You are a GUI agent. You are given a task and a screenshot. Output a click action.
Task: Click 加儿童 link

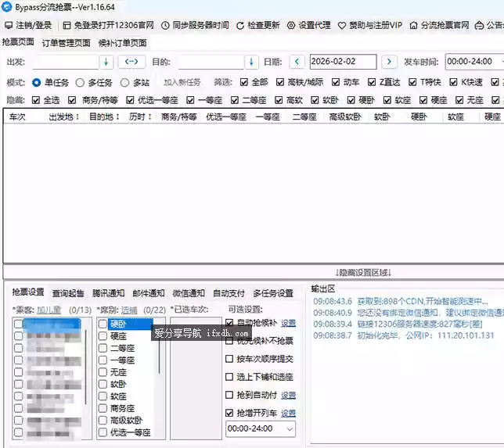[x=49, y=310]
